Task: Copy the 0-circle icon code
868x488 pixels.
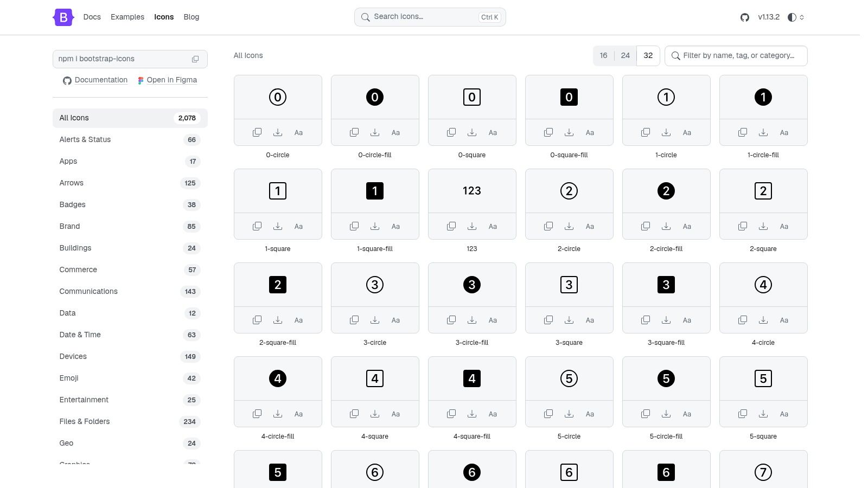Action: (x=257, y=132)
